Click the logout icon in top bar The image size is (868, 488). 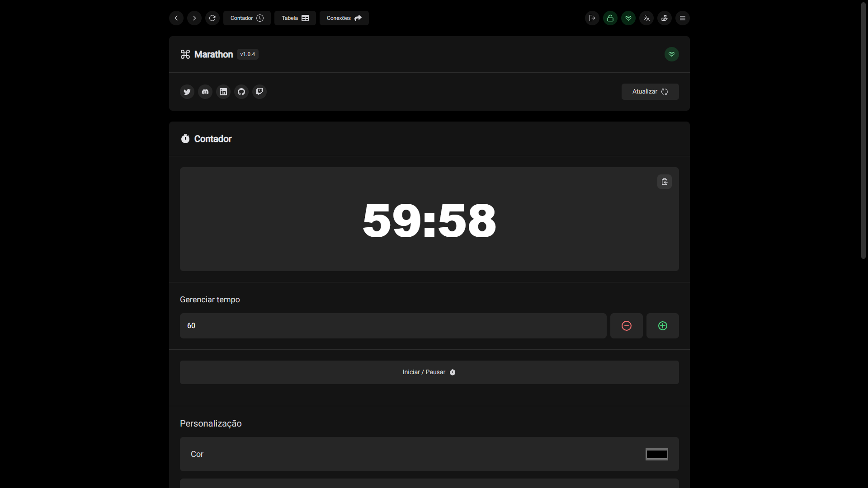(592, 18)
